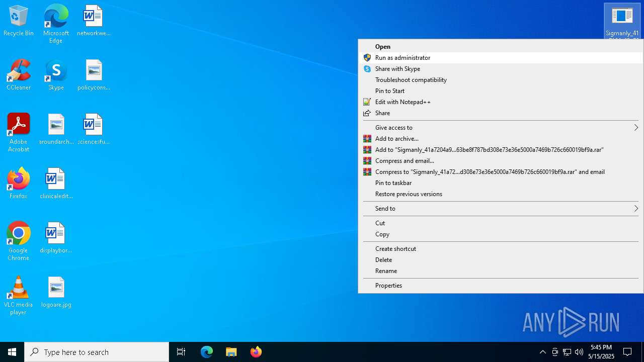Choose Restore previous versions

[501, 194]
